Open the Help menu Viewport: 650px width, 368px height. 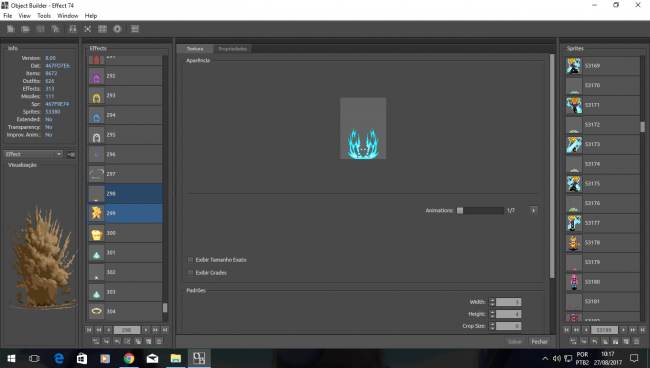tap(91, 16)
